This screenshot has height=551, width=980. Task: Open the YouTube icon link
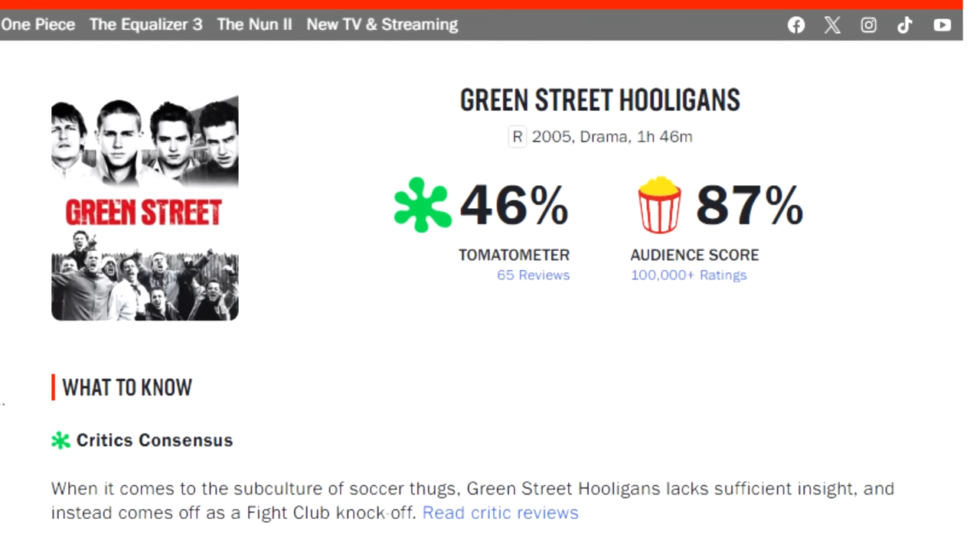click(x=942, y=25)
